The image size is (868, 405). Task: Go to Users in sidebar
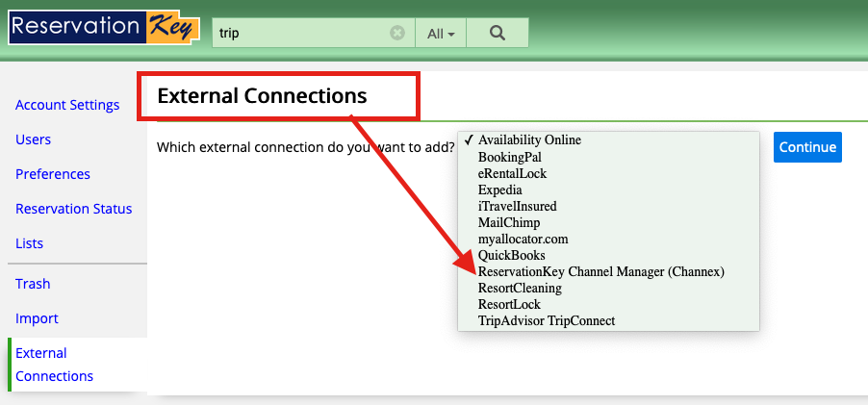tap(34, 139)
